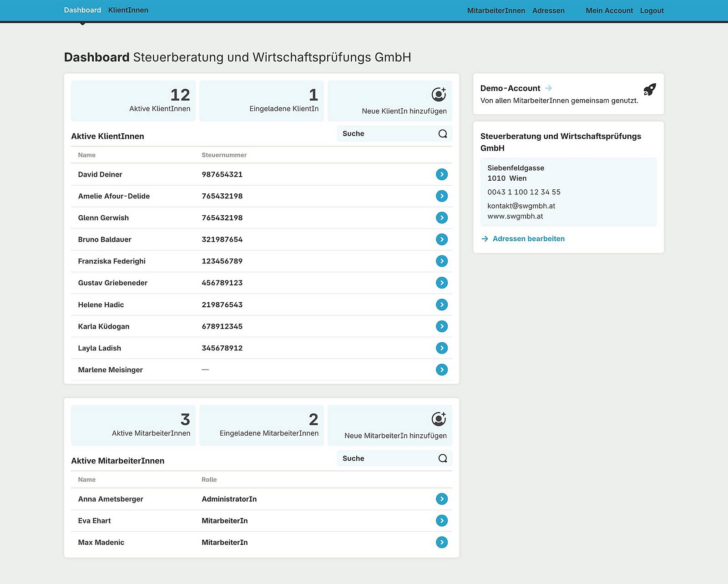This screenshot has width=728, height=584.
Task: Open the MitarbeiterInnen menu item
Action: (x=496, y=10)
